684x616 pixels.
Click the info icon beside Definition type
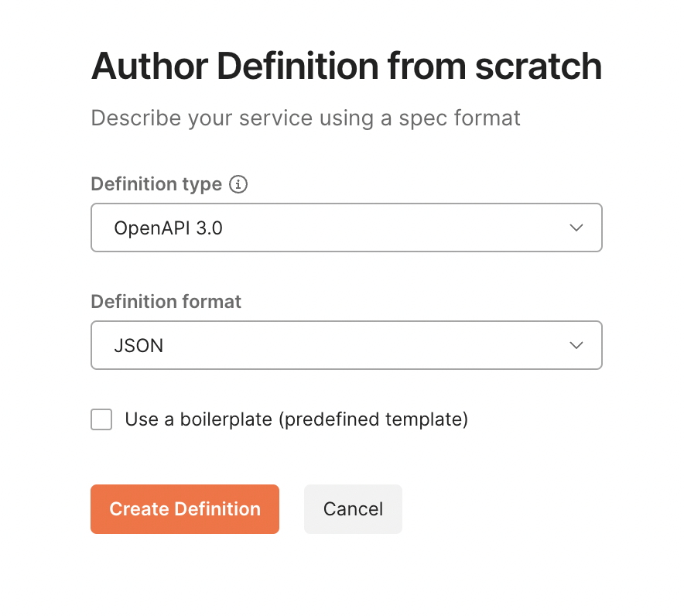point(238,184)
